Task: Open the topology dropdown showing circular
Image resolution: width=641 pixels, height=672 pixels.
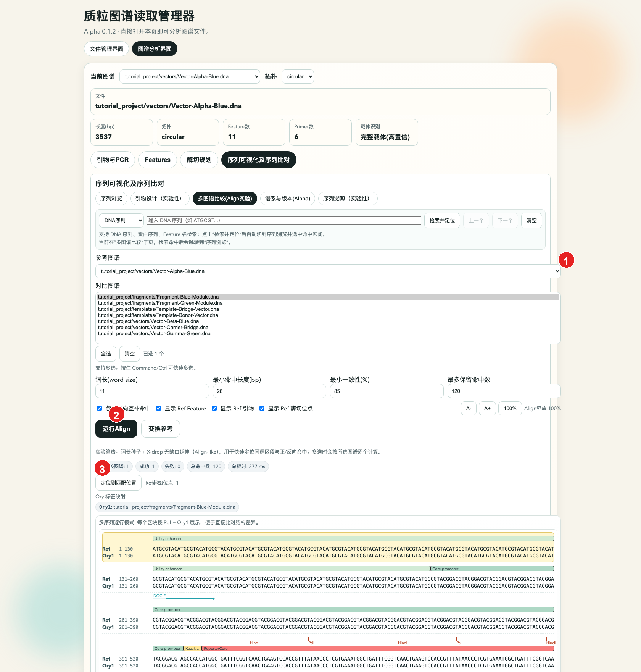Action: tap(297, 76)
